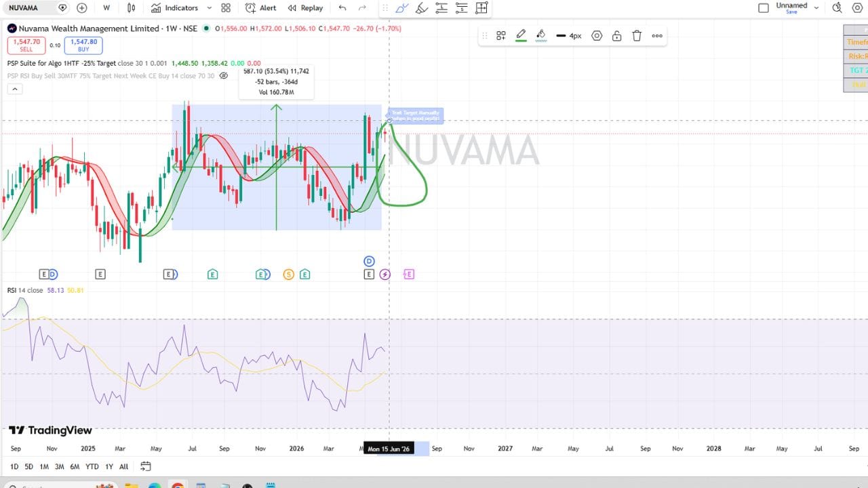Open the candlestick chart style selector
The height and width of the screenshot is (488, 868).
[132, 8]
